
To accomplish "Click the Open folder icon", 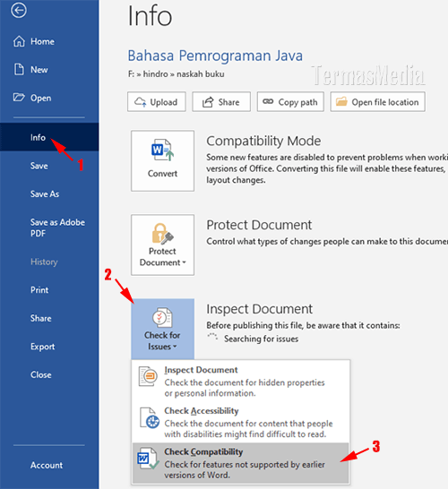I will point(19,98).
